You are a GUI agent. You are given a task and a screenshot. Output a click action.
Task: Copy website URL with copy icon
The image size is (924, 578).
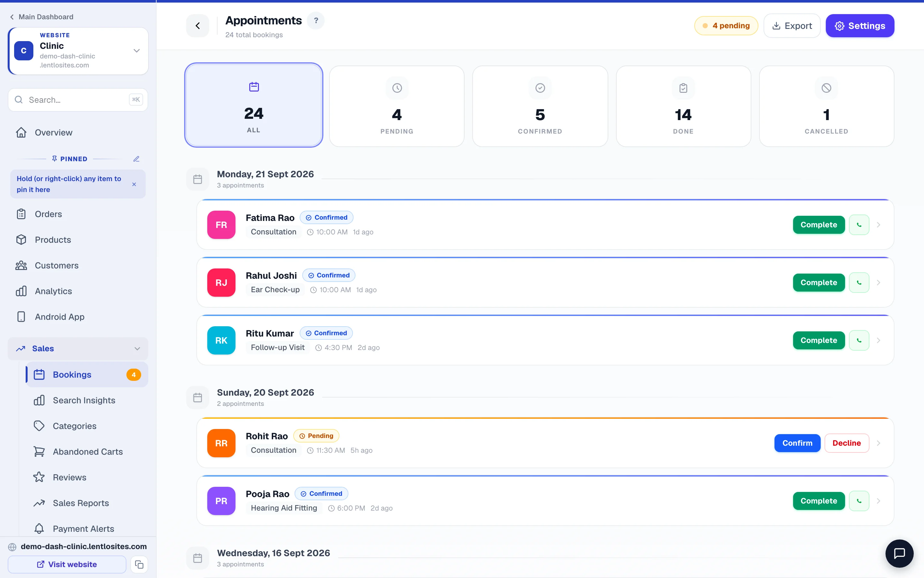[139, 564]
